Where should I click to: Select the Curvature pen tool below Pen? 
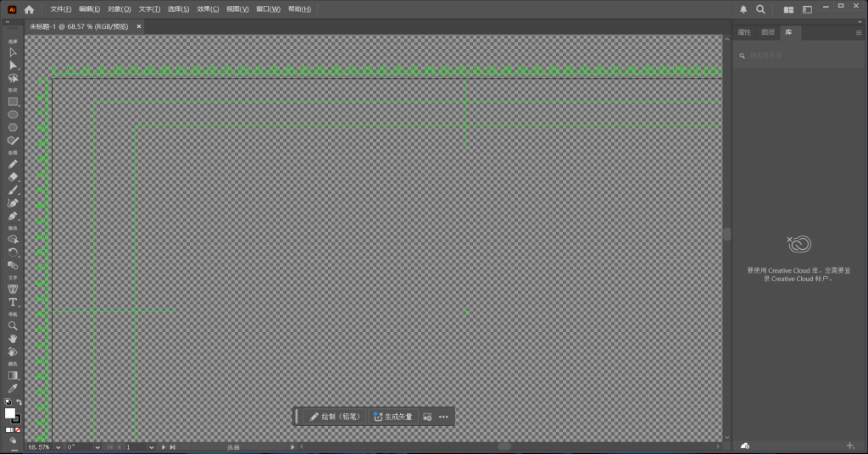[x=13, y=216]
